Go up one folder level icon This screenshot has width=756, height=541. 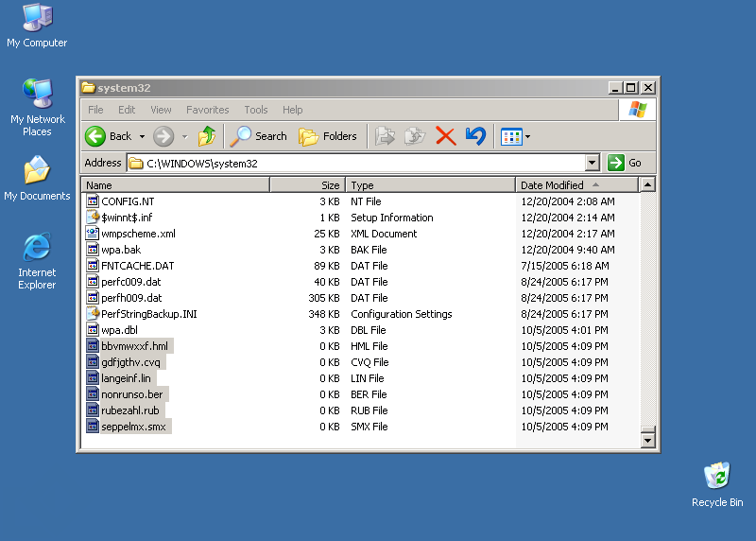point(207,136)
